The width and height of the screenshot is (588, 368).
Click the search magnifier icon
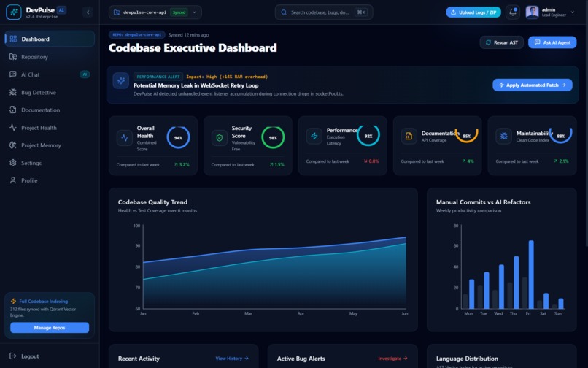pyautogui.click(x=284, y=12)
